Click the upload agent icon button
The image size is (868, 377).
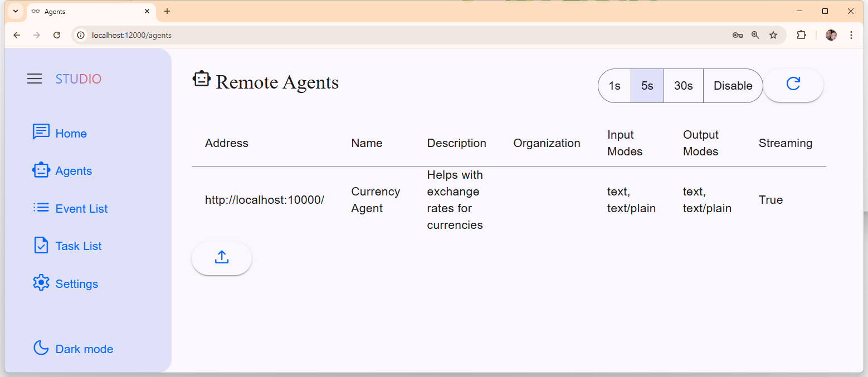click(222, 258)
